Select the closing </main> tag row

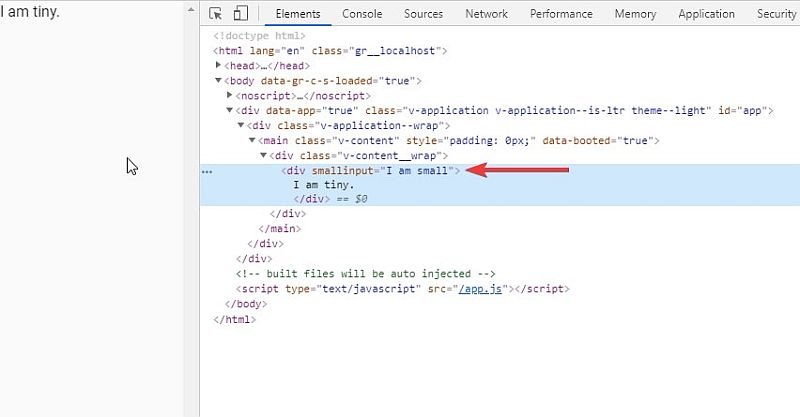coord(280,229)
